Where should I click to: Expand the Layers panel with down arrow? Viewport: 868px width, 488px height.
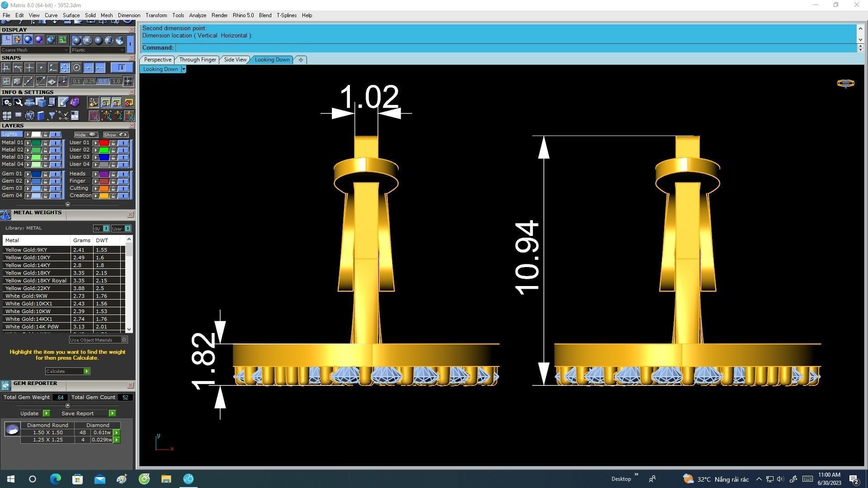click(x=68, y=205)
